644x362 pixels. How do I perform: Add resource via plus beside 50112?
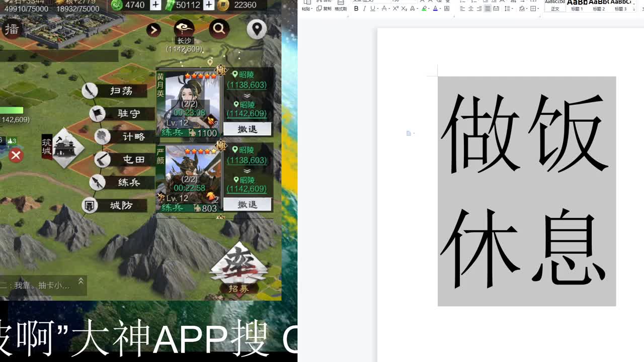[208, 5]
